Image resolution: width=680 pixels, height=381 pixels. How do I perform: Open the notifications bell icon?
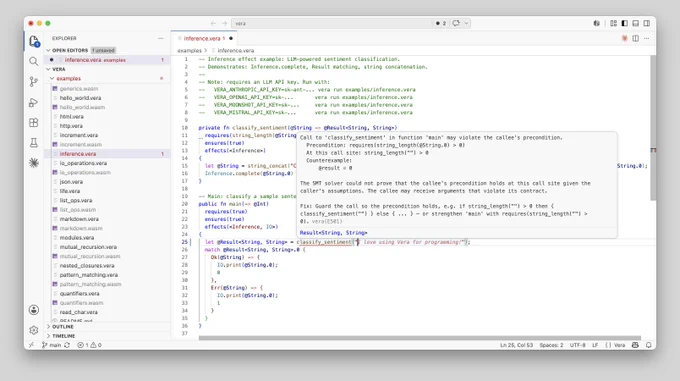click(x=648, y=345)
